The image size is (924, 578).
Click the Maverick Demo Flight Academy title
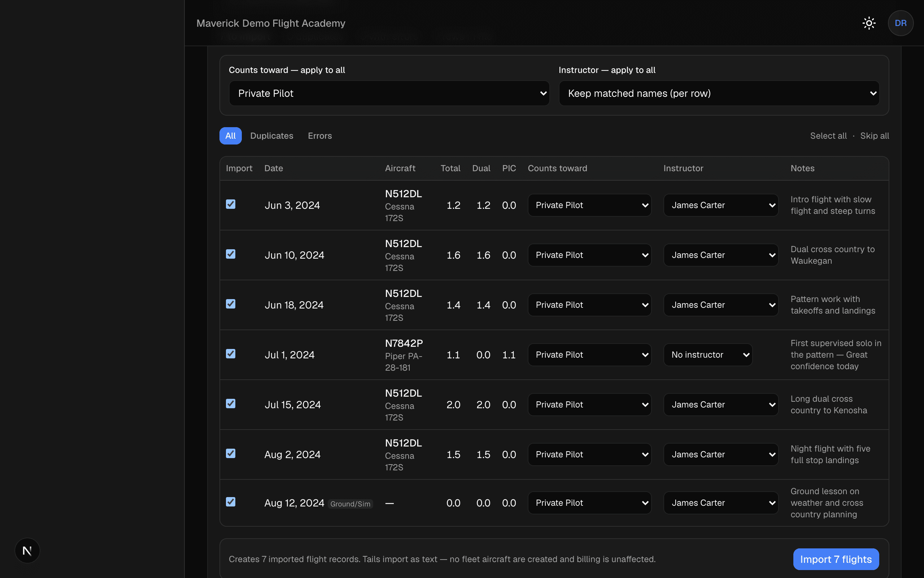click(x=271, y=23)
